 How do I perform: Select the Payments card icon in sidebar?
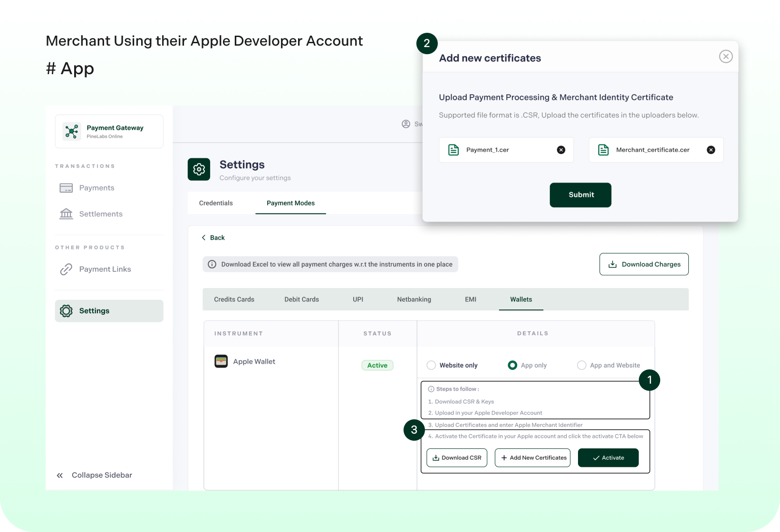[67, 188]
